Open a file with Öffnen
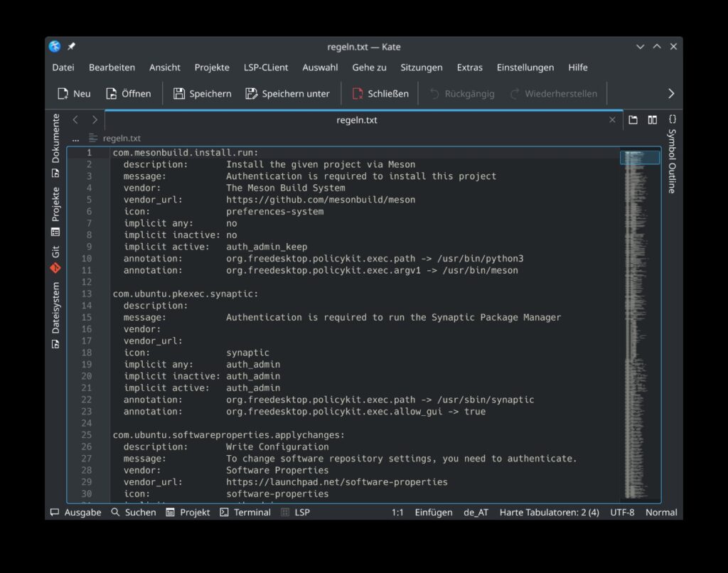The width and height of the screenshot is (728, 573). coord(129,94)
